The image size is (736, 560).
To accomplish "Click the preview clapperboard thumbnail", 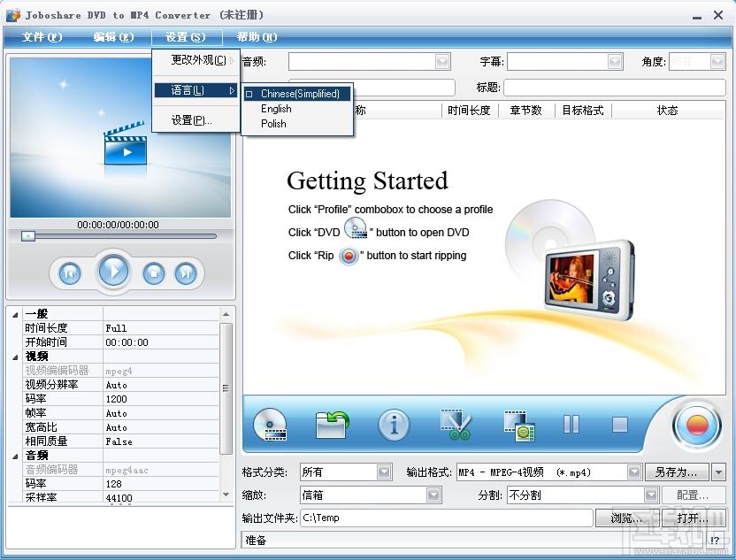I will coord(126,143).
